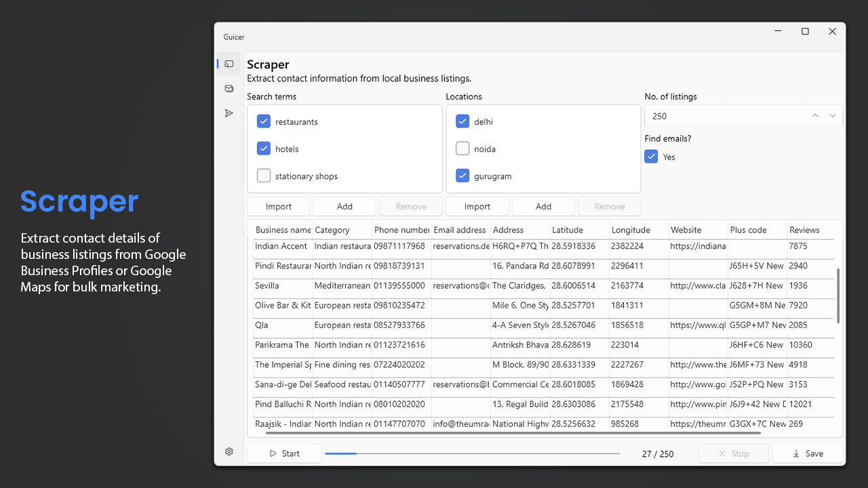Add a new location

[x=543, y=207]
